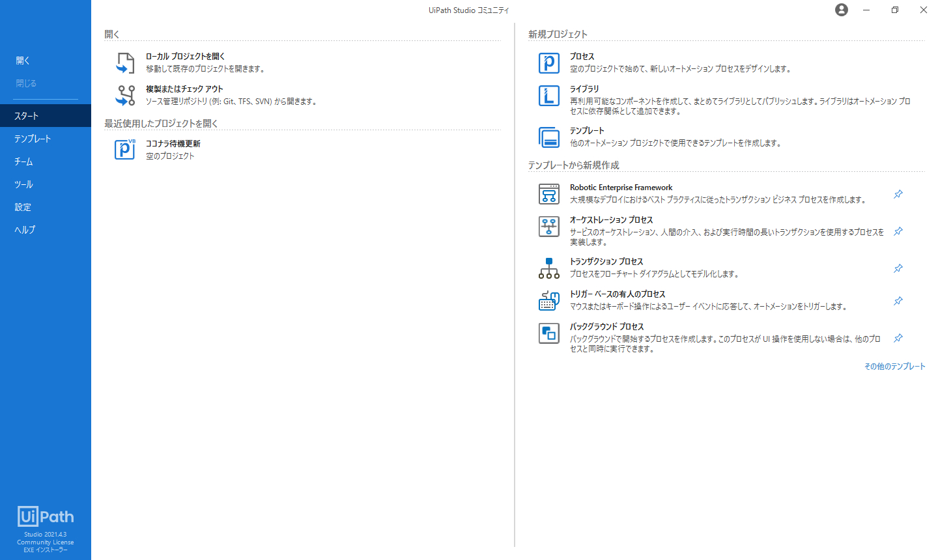This screenshot has width=938, height=560.
Task: Click the ライブラリ new project icon
Action: click(549, 96)
